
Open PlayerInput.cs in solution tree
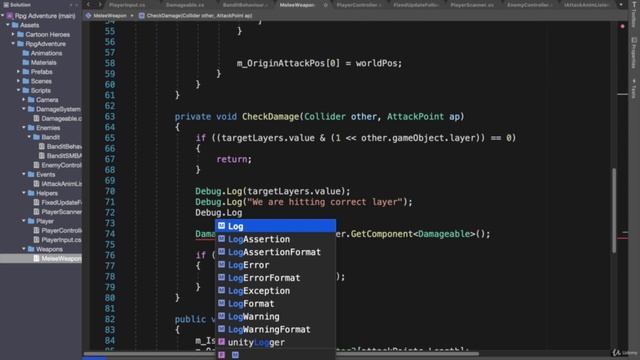tap(58, 240)
